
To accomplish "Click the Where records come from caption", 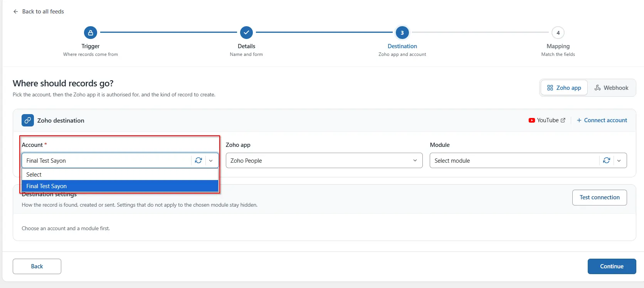I will click(x=91, y=54).
